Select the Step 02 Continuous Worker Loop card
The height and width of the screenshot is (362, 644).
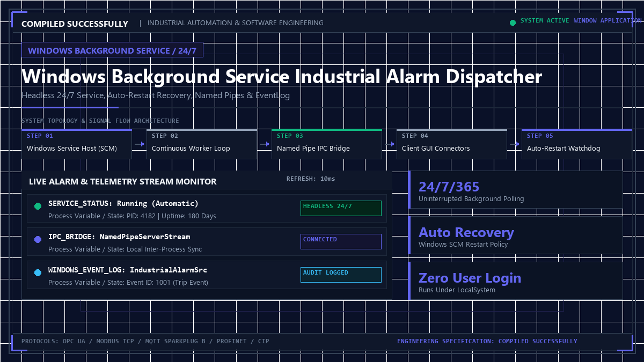202,144
